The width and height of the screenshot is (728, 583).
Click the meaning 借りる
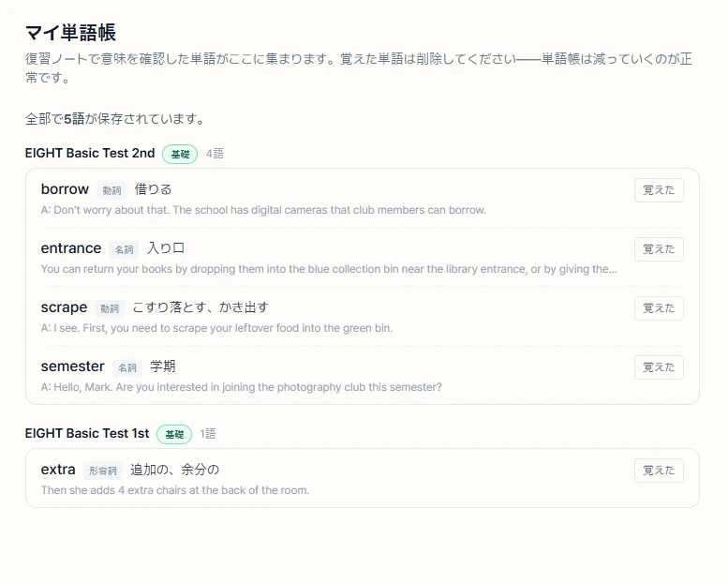pyautogui.click(x=154, y=189)
